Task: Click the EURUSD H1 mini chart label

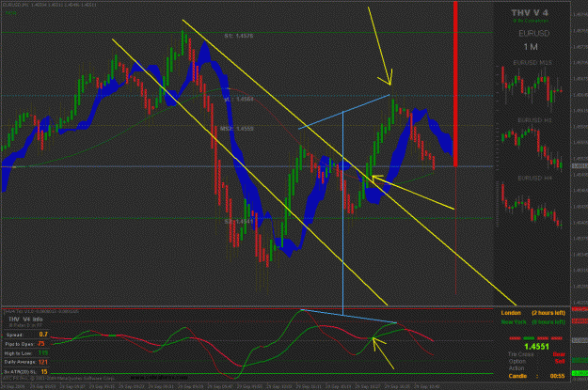Action: [x=534, y=120]
